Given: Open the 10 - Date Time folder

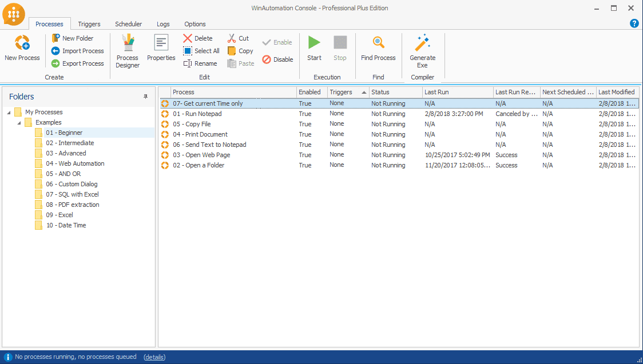Looking at the screenshot, I should (x=66, y=225).
